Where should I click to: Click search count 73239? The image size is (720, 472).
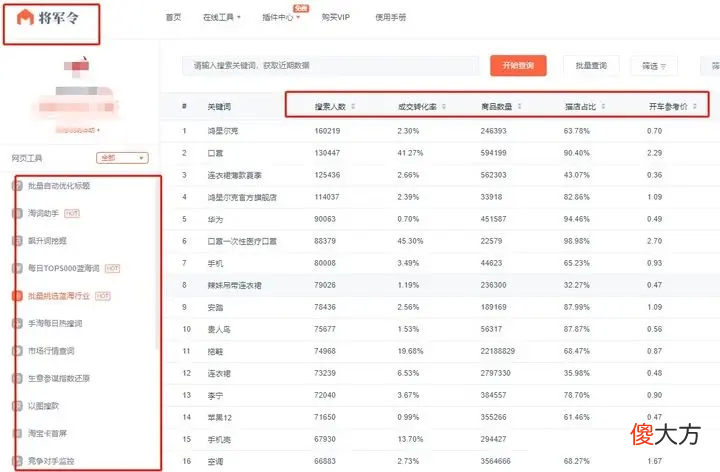point(325,373)
